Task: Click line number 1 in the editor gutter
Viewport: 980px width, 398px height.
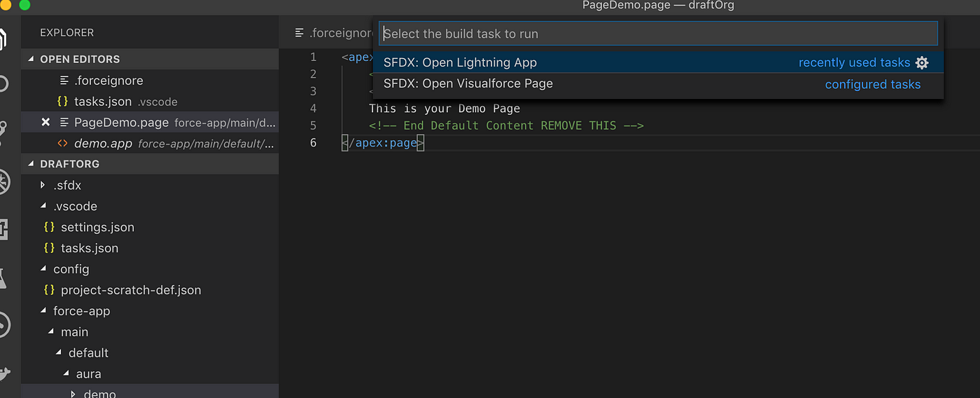Action: pyautogui.click(x=312, y=57)
